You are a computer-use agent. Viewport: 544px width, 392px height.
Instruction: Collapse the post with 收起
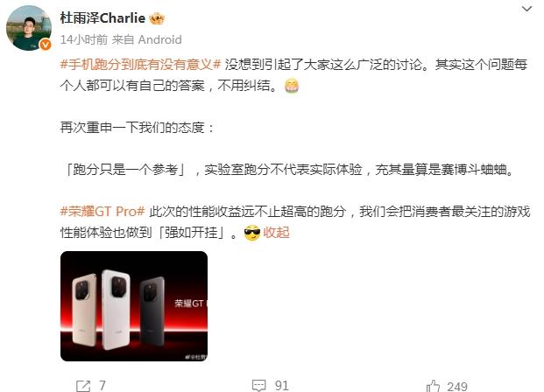(276, 233)
